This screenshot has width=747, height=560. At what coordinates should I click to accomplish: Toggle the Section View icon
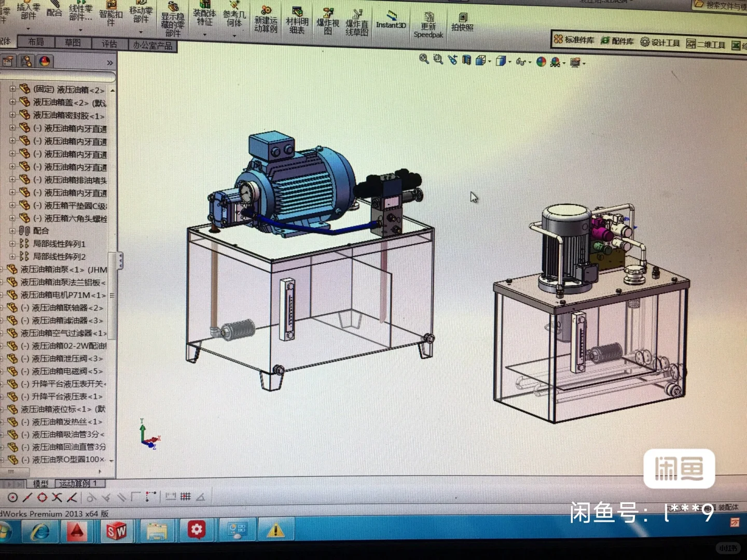pyautogui.click(x=467, y=60)
